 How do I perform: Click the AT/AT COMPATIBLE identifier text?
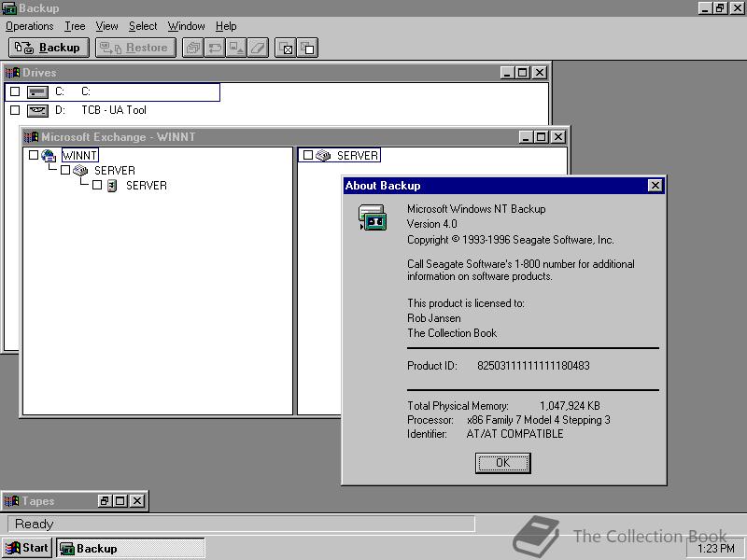tap(514, 434)
